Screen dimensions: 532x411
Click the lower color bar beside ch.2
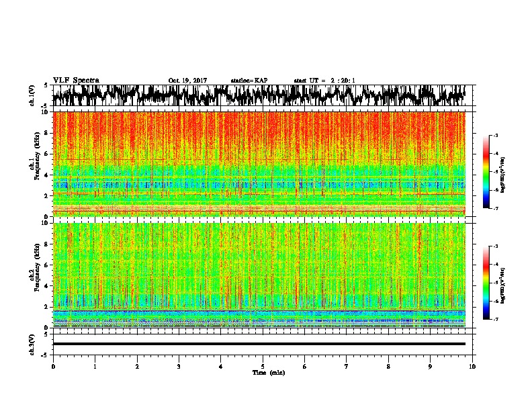pos(486,283)
